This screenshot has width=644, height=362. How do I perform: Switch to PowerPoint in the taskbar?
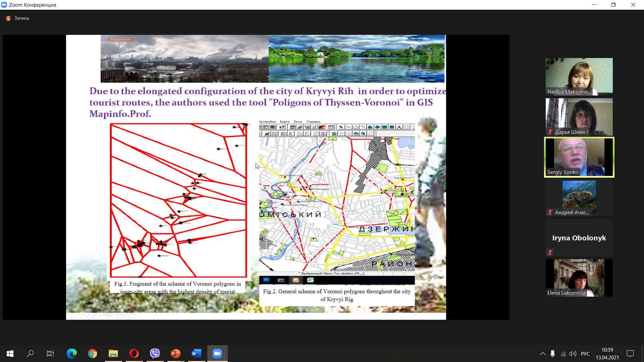(x=175, y=354)
